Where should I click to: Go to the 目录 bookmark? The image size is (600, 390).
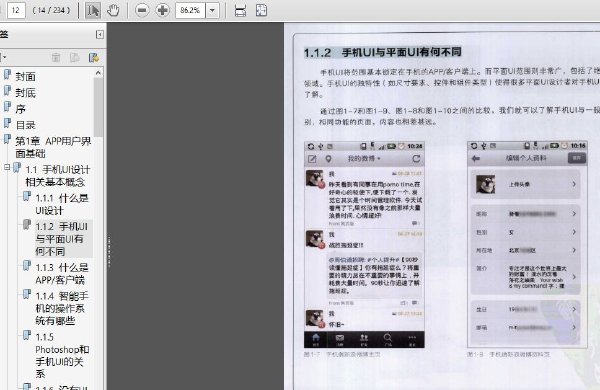tap(25, 125)
